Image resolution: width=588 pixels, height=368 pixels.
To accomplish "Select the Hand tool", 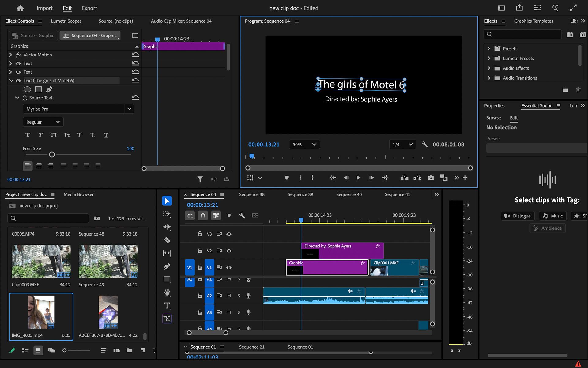I will tap(167, 292).
